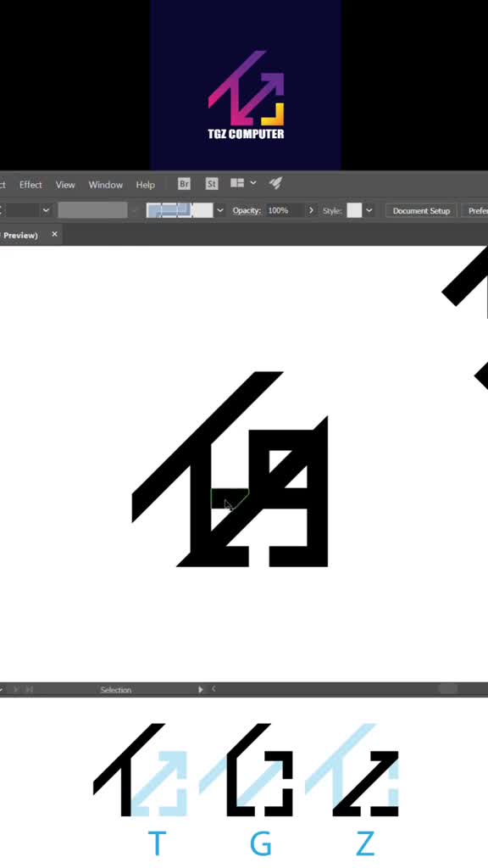The image size is (488, 868).
Task: Open the Window menu
Action: click(105, 184)
